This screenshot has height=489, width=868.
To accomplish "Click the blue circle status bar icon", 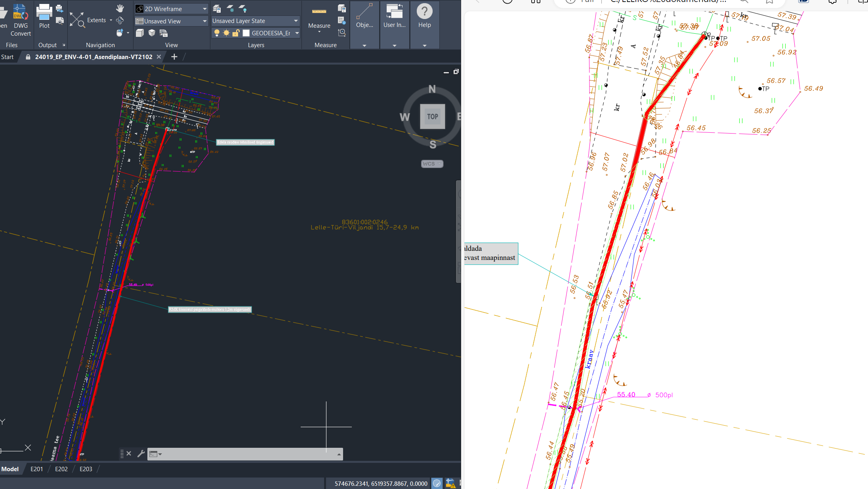I will click(437, 483).
